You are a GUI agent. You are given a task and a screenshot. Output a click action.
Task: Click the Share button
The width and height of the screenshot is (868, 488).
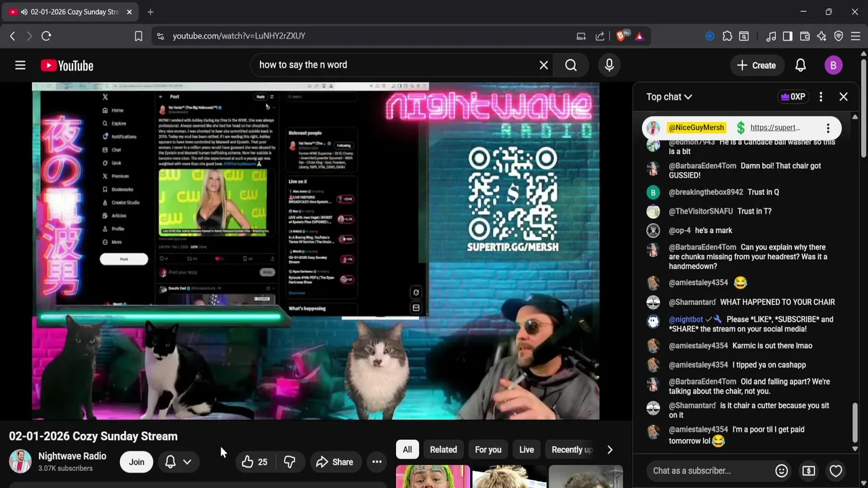pos(334,462)
